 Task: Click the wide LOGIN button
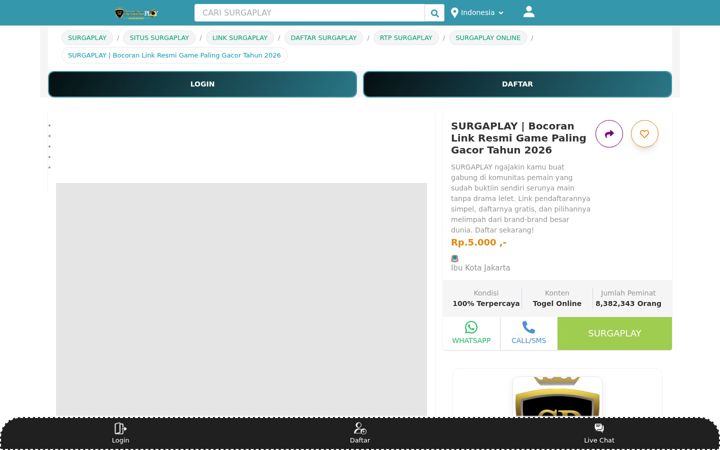[202, 84]
